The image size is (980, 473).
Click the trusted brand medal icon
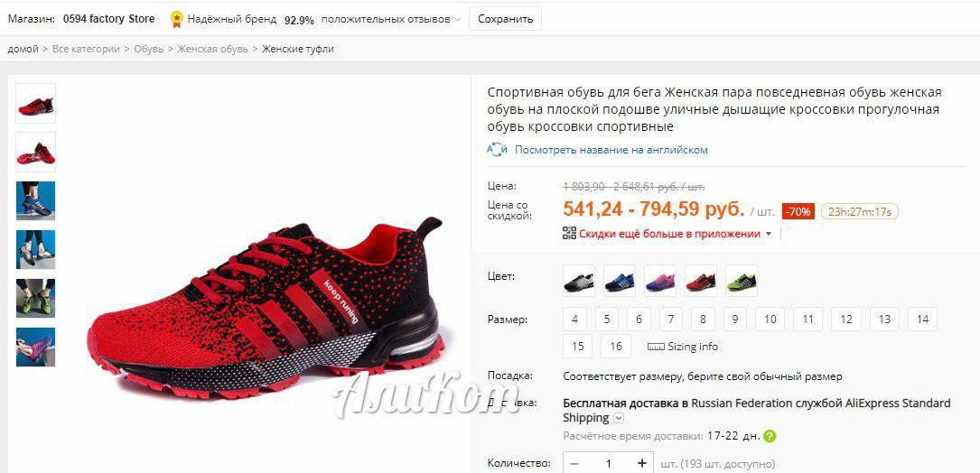(x=177, y=19)
